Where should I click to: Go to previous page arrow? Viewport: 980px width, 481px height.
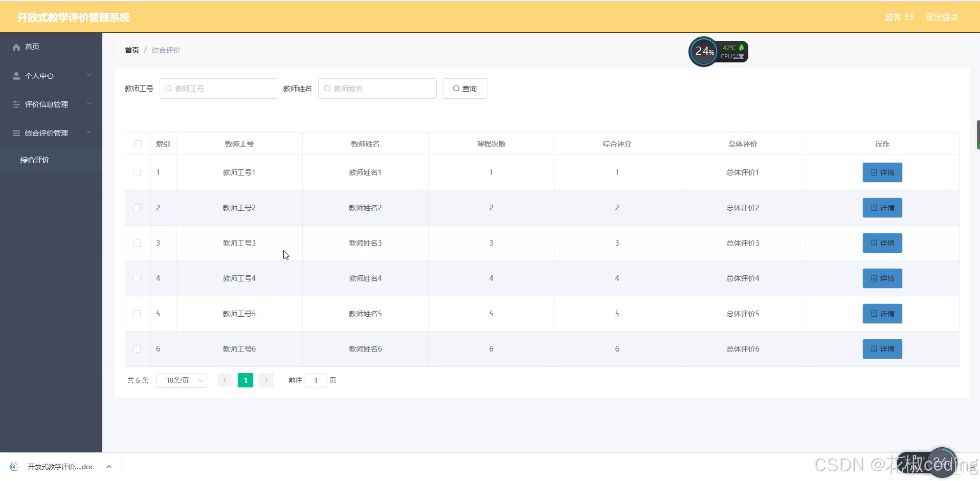pyautogui.click(x=225, y=380)
